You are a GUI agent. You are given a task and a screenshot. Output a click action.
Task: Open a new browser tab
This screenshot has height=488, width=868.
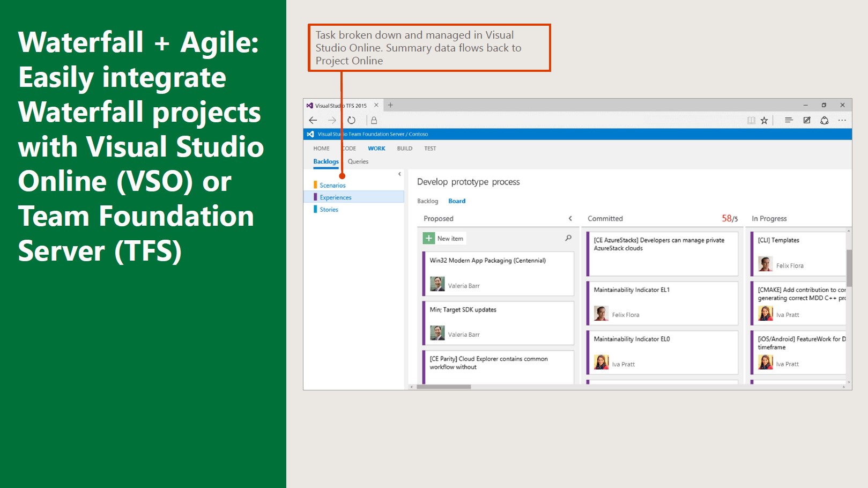click(x=390, y=105)
